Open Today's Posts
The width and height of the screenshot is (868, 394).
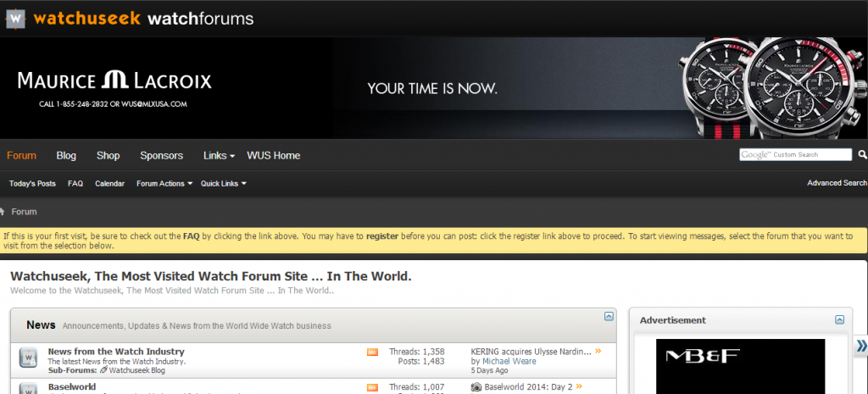[33, 184]
